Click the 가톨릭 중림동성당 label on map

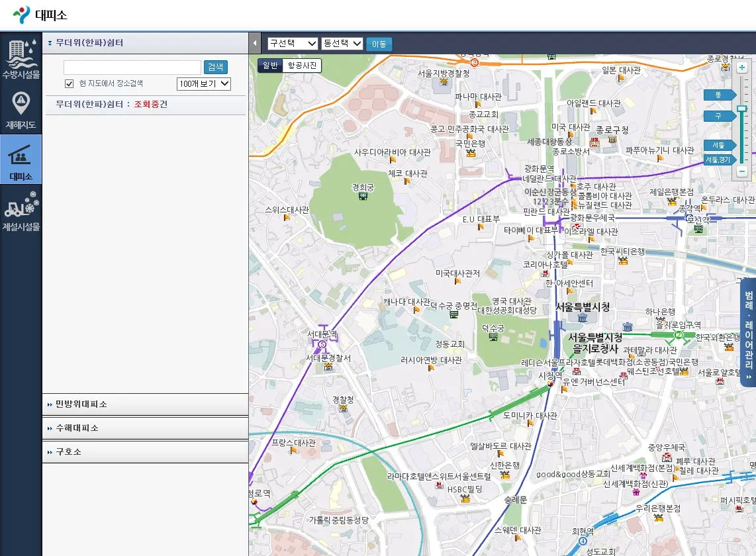point(339,520)
